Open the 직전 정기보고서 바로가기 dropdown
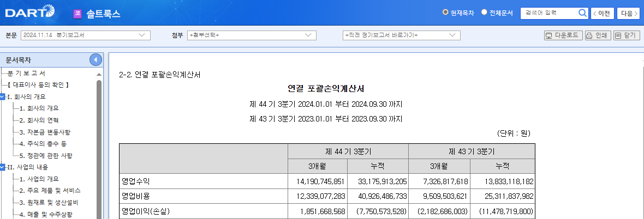This screenshot has height=219, width=644. tap(401, 35)
